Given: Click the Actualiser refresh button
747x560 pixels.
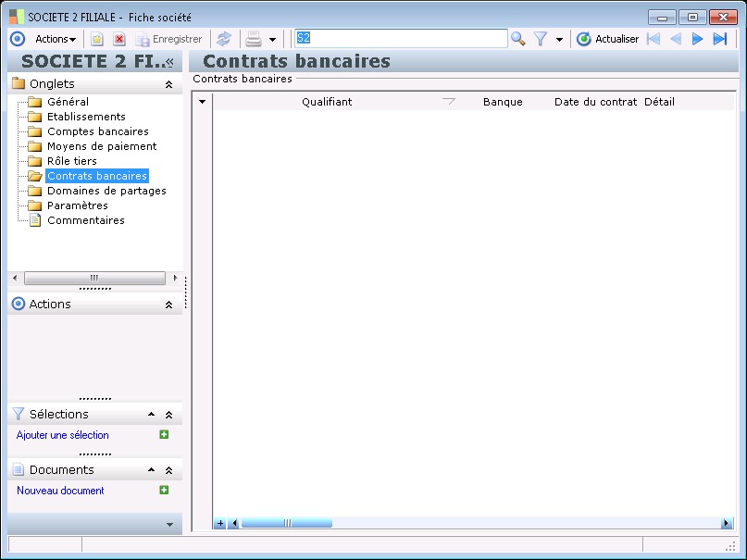Looking at the screenshot, I should click(607, 39).
